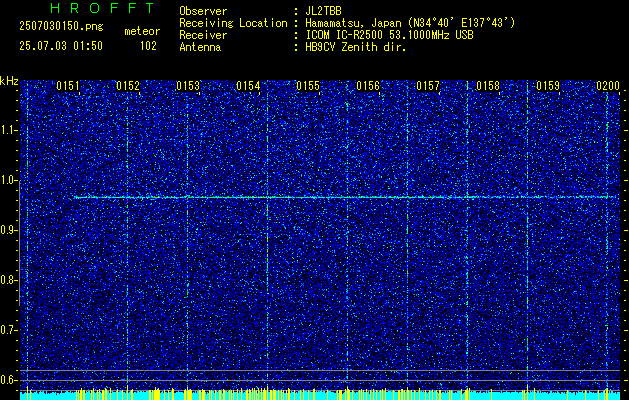Click the ICOM IC-R2500 53.1000MHz USB text
629x400 pixels.
pyautogui.click(x=389, y=35)
